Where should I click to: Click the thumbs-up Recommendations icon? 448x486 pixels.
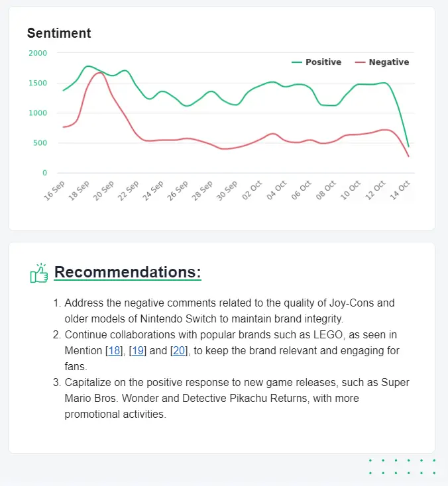[x=39, y=273]
